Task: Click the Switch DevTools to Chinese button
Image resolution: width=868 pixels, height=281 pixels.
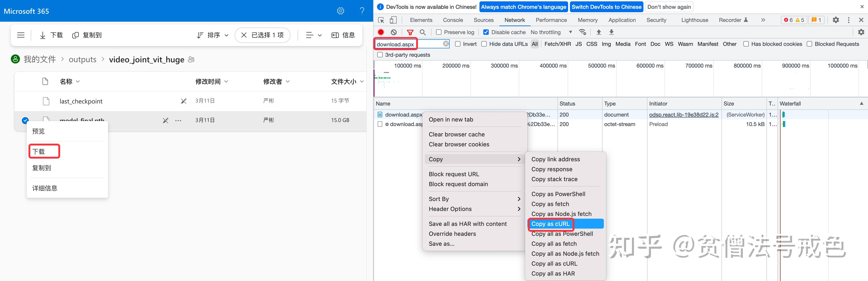Action: pyautogui.click(x=607, y=7)
